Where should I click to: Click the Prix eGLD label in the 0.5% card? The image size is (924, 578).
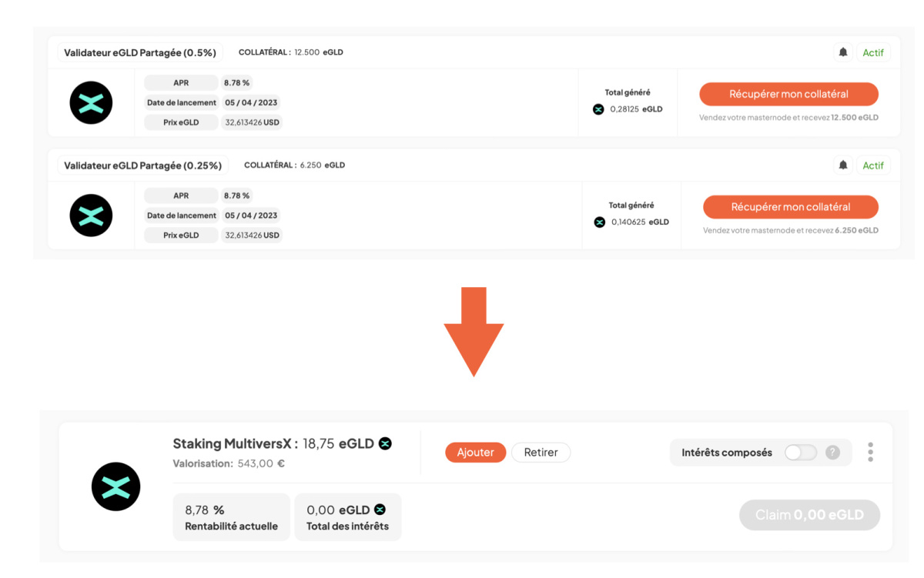181,122
